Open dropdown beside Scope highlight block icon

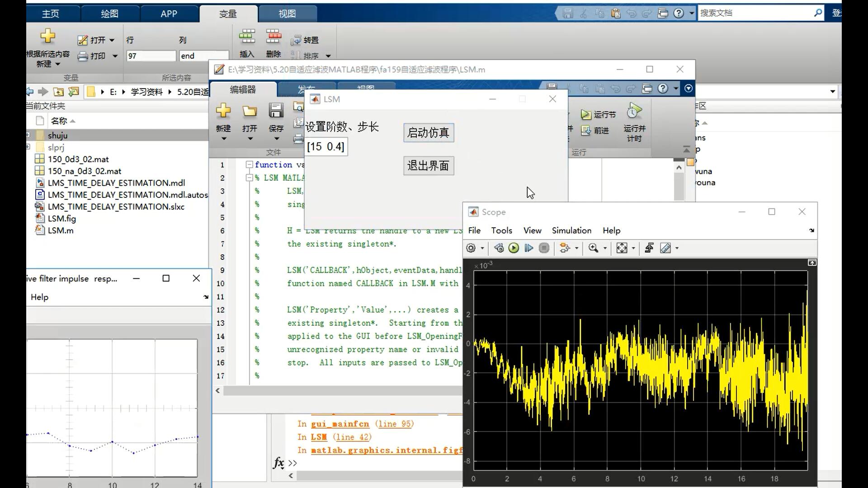(x=576, y=248)
